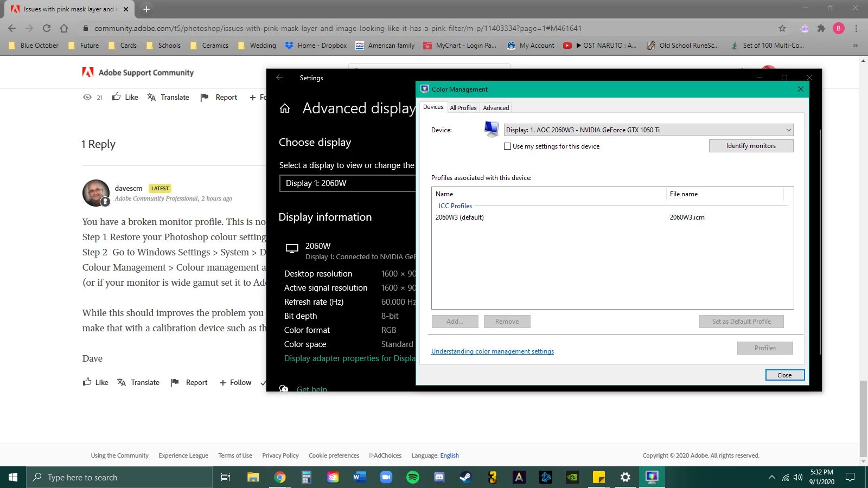Viewport: 868px width, 488px height.
Task: Open Display adapter properties link
Action: [350, 358]
